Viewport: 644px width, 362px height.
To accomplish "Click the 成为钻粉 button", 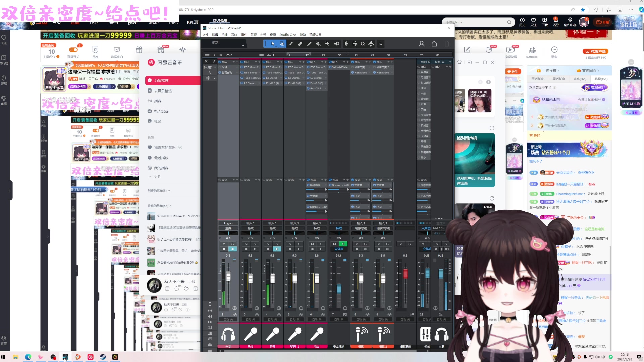I will (x=595, y=87).
